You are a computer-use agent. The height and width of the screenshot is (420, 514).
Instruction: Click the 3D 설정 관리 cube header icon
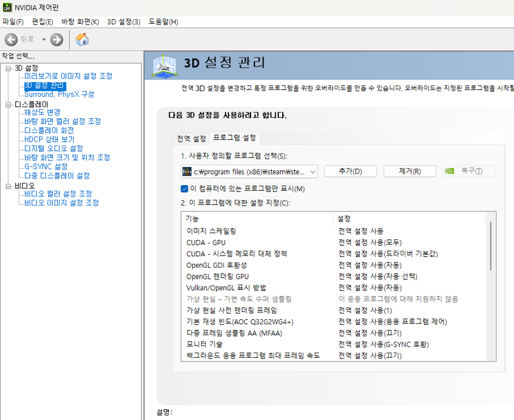tap(165, 66)
